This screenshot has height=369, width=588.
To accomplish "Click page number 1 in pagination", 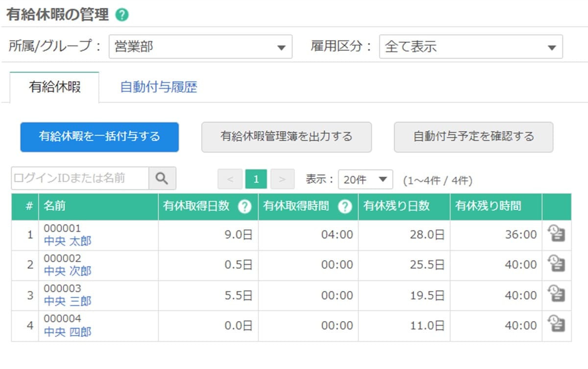I will coord(256,180).
